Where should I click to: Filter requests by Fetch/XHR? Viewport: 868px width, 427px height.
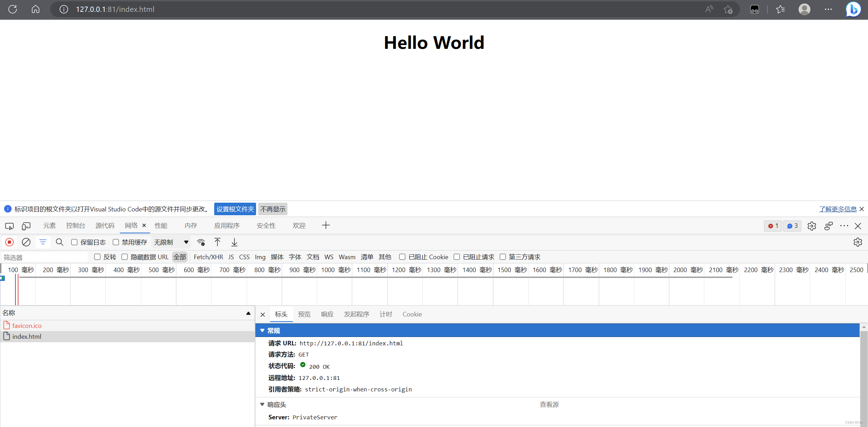(208, 257)
